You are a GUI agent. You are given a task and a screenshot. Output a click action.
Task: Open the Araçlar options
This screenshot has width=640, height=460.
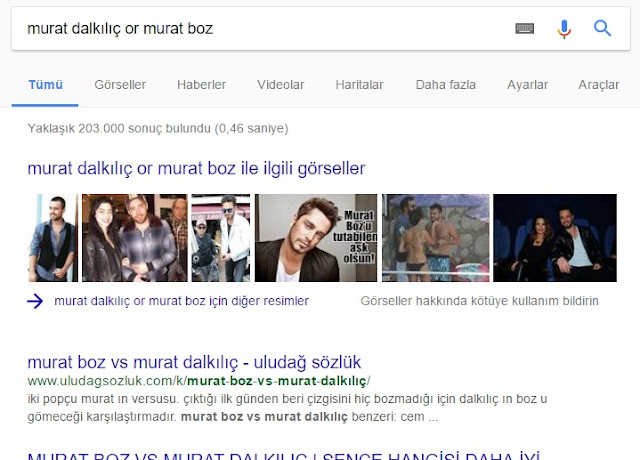tap(598, 85)
